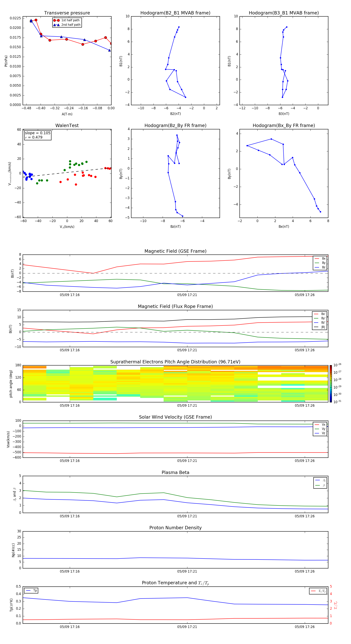Select the "Bx'" flux rope legend entry
351x644 pixels.
tap(320, 314)
